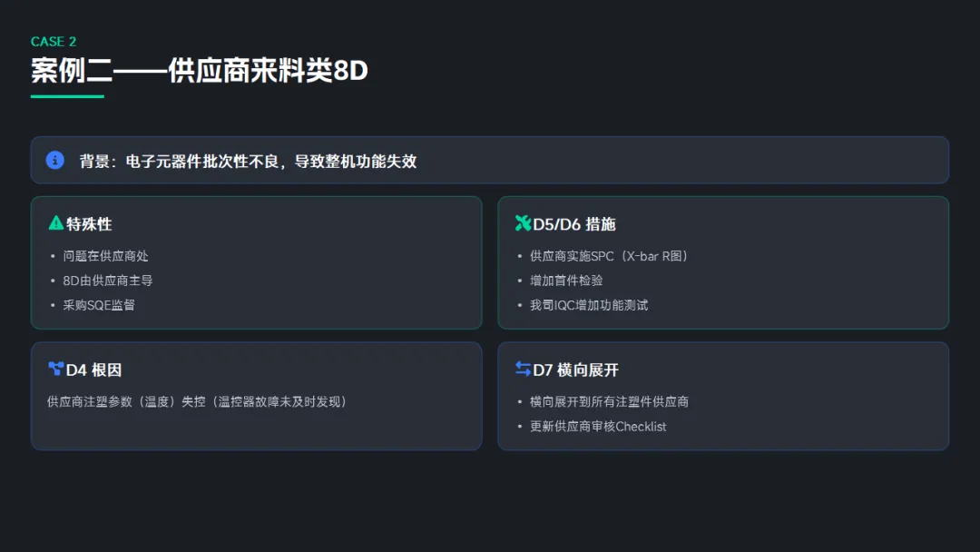
Task: Click the background text about 电子元器件批次性不良
Action: pyautogui.click(x=248, y=162)
